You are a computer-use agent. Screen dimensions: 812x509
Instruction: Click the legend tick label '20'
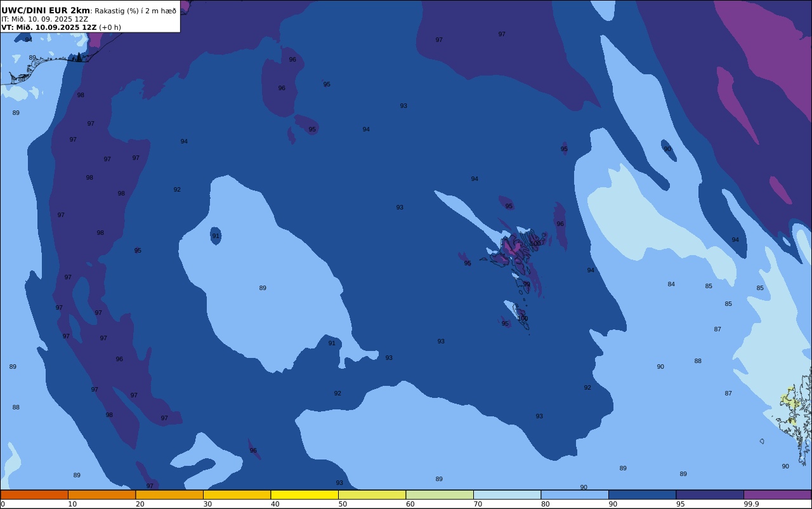click(140, 504)
